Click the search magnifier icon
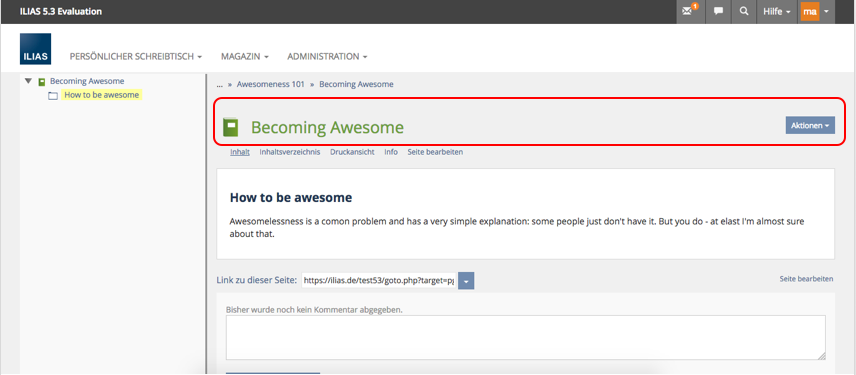Viewport: 856px width, 375px height. pos(744,11)
